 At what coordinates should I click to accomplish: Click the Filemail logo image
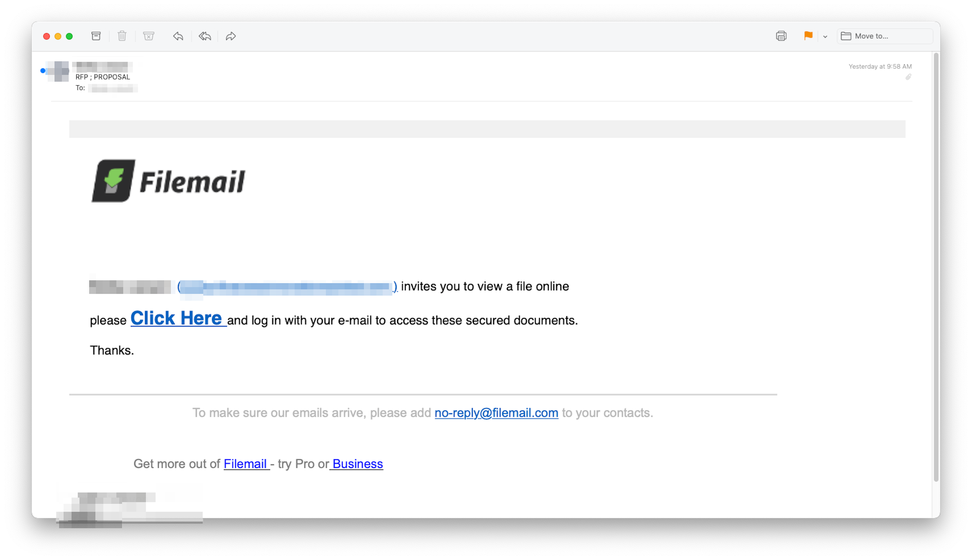168,181
